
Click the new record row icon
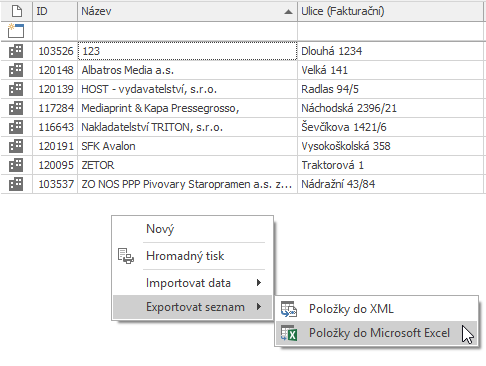16,31
